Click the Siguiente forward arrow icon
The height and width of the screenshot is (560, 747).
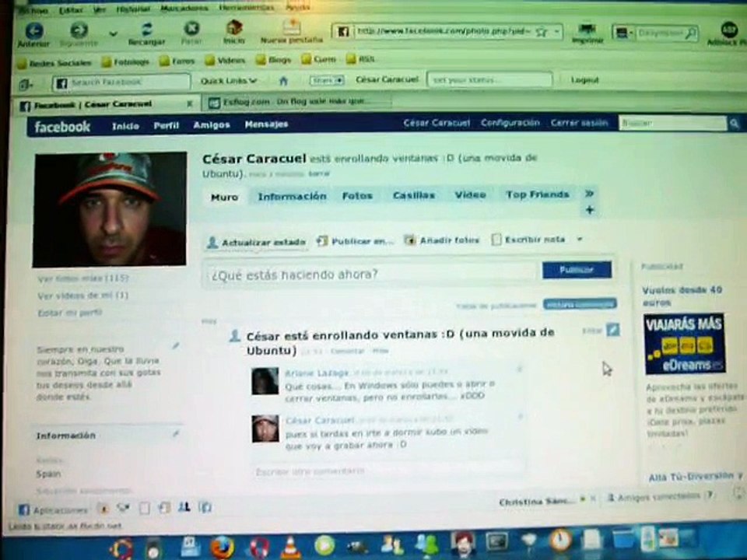(79, 30)
